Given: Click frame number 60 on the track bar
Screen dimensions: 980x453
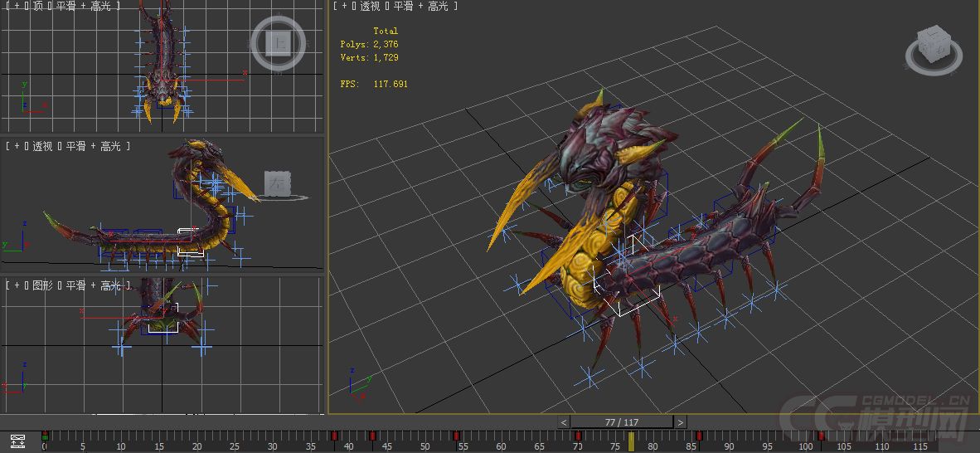Looking at the screenshot, I should coord(502,446).
